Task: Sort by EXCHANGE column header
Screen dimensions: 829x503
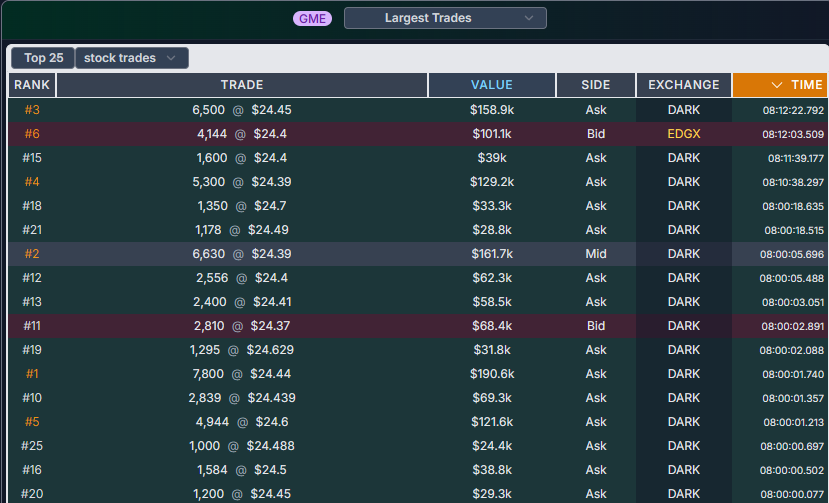Action: coord(684,85)
